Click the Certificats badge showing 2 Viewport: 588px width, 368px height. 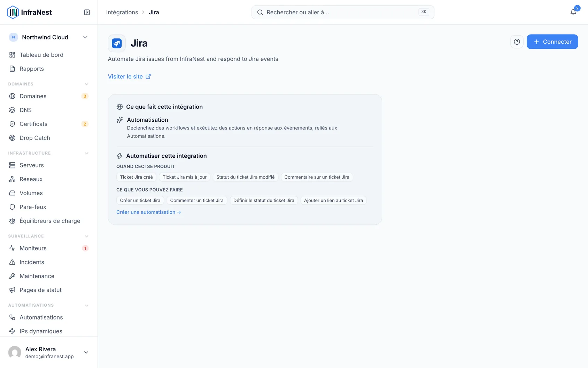click(x=85, y=124)
